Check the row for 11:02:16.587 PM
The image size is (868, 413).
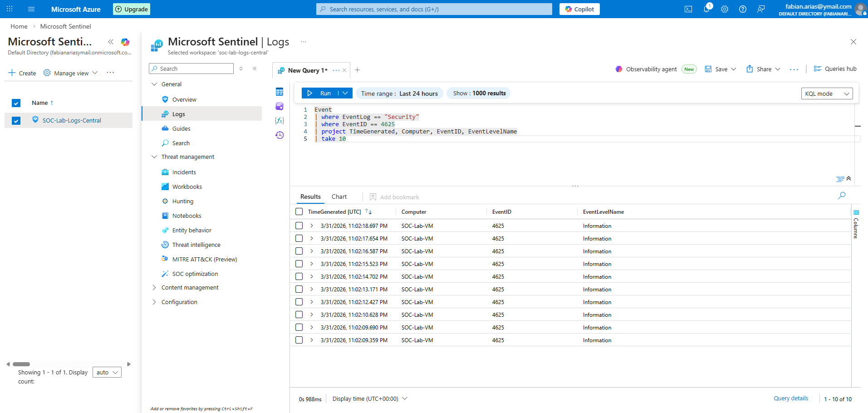(x=299, y=251)
